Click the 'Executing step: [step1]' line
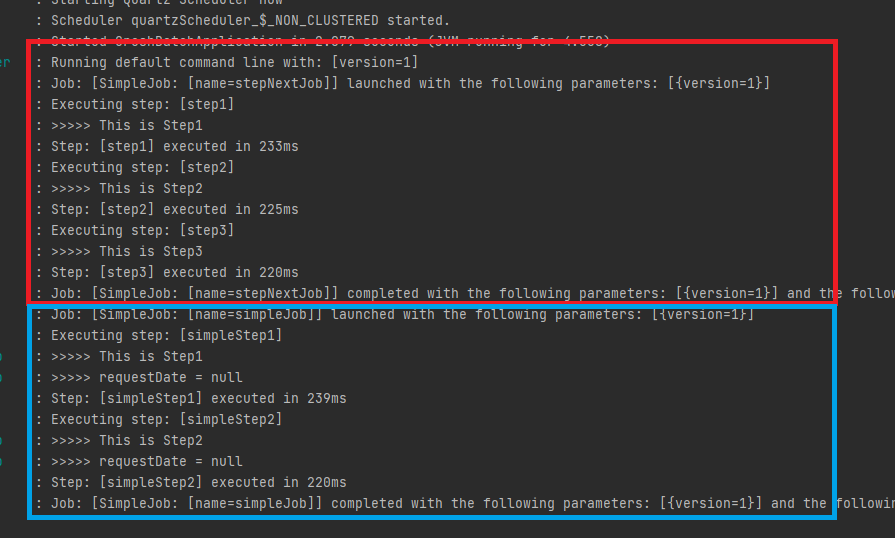Image resolution: width=895 pixels, height=538 pixels. 142,104
